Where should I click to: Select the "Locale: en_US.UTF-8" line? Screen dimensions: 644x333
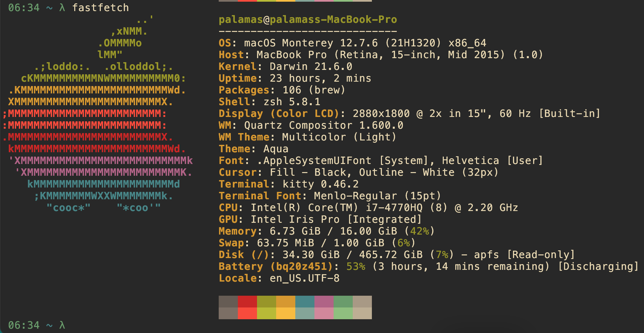click(279, 278)
